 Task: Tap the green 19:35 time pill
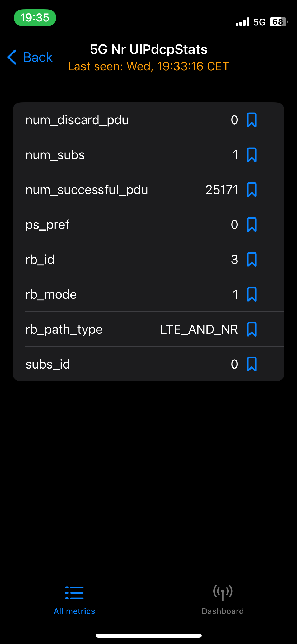click(35, 18)
